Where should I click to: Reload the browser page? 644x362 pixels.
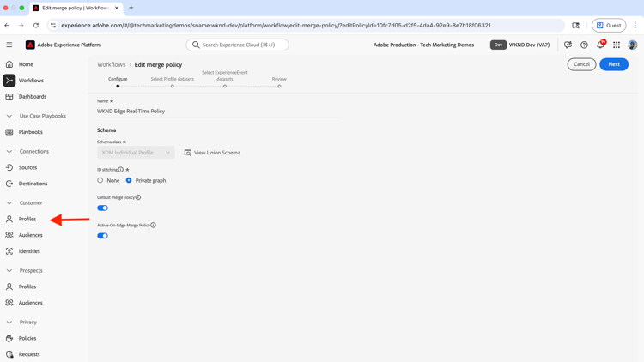coord(36,26)
